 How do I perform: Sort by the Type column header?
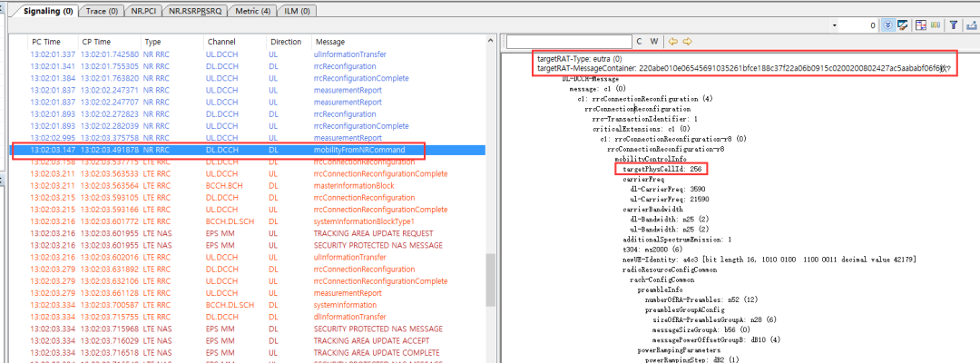click(172, 42)
